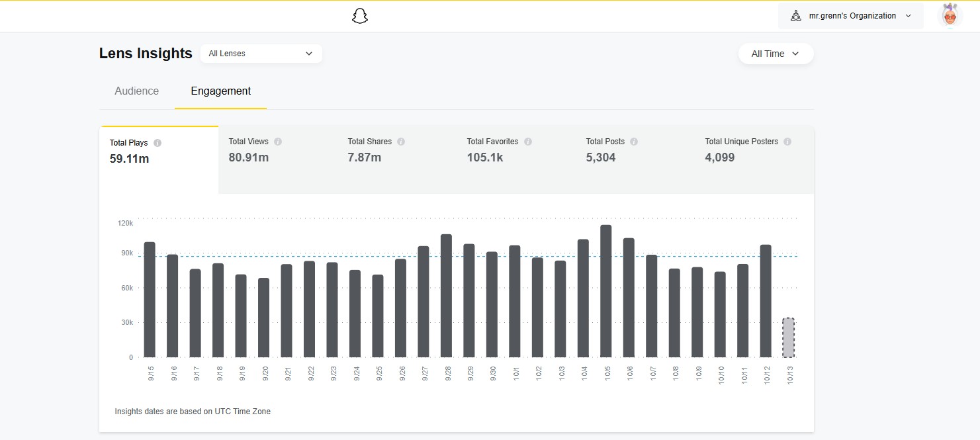Open the user profile avatar
This screenshot has height=440, width=980.
click(x=950, y=16)
